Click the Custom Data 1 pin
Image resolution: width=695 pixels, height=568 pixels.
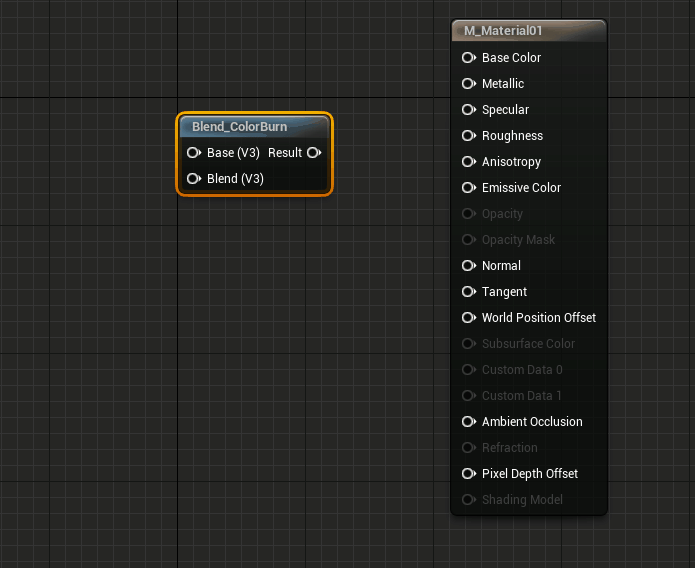tap(469, 396)
